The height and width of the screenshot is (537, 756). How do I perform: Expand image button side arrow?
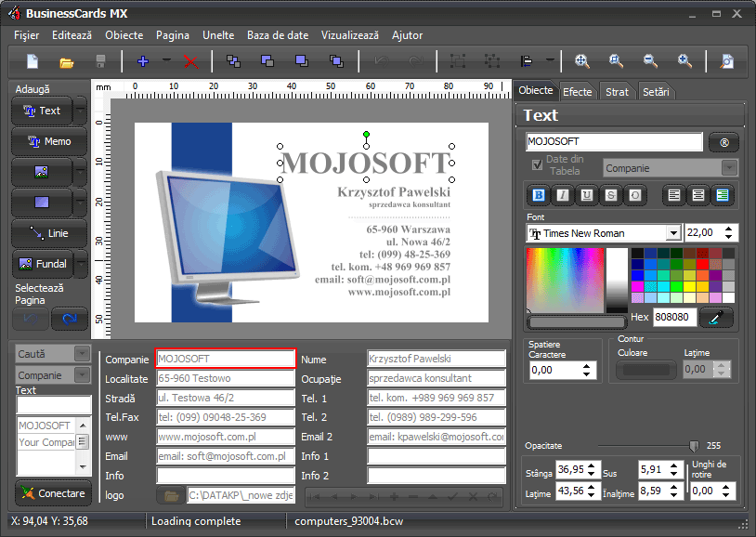[81, 172]
